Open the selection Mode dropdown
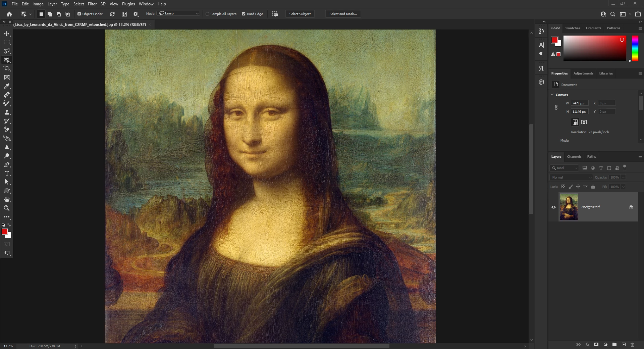The width and height of the screenshot is (644, 349). coord(179,13)
